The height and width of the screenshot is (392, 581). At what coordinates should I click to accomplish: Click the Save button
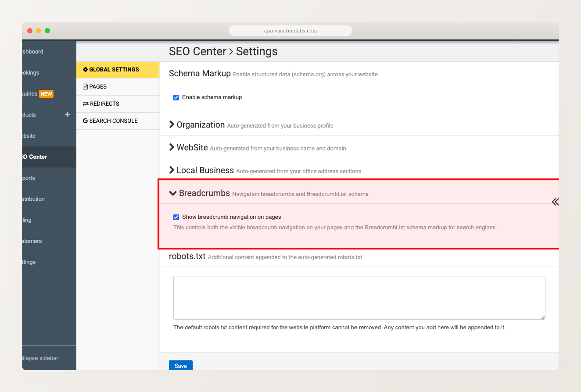(x=180, y=365)
